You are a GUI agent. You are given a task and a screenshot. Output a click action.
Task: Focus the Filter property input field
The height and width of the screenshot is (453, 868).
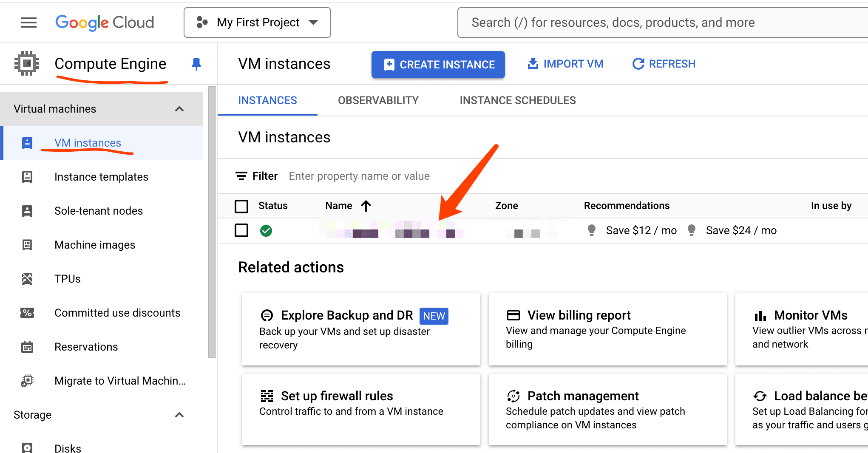[x=359, y=176]
